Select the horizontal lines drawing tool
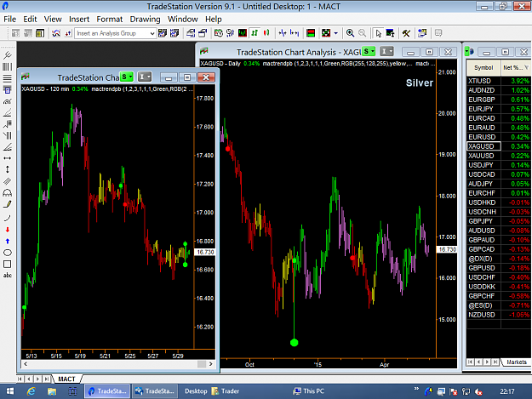Viewport: 532px width, 399px height. 7,78
